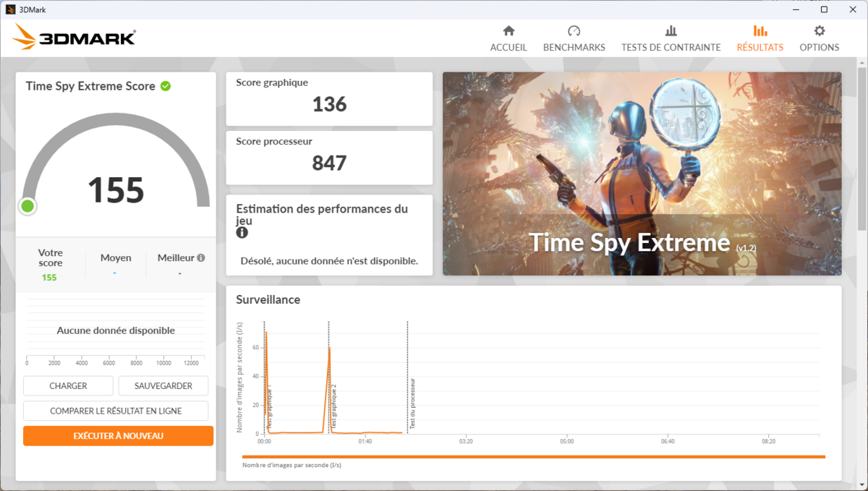Click the Score graphique label

coord(272,82)
